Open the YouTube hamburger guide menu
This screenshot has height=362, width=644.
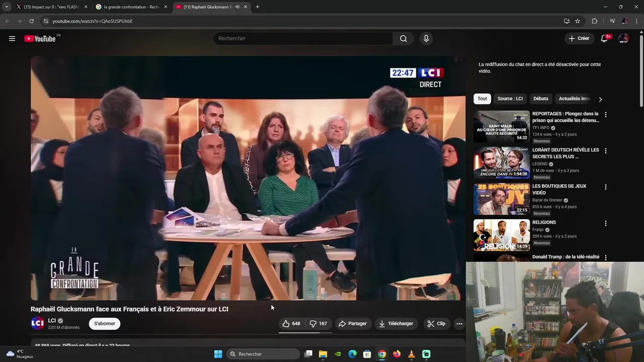[x=12, y=39]
